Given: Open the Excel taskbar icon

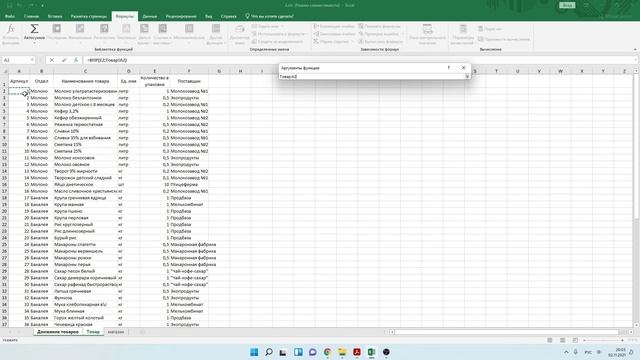Looking at the screenshot, I should [371, 352].
